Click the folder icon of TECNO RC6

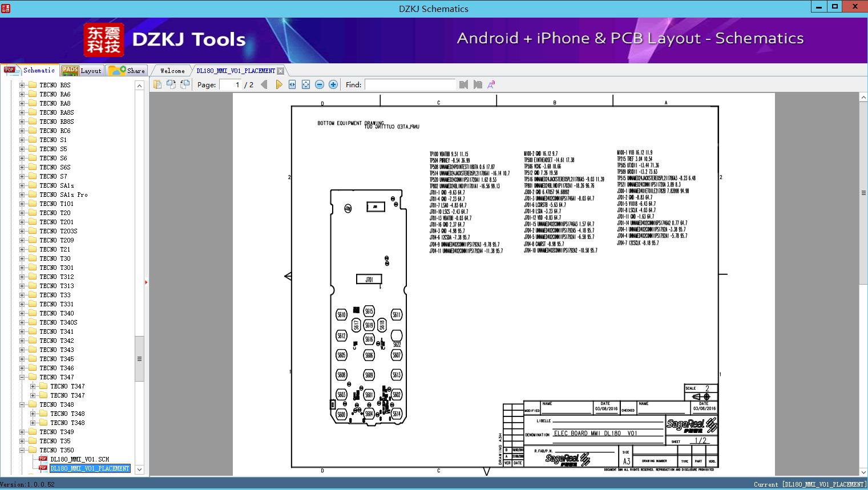tap(33, 131)
